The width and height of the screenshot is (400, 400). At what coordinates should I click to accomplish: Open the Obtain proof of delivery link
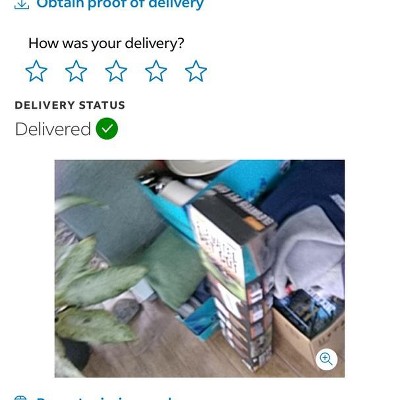tap(120, 5)
